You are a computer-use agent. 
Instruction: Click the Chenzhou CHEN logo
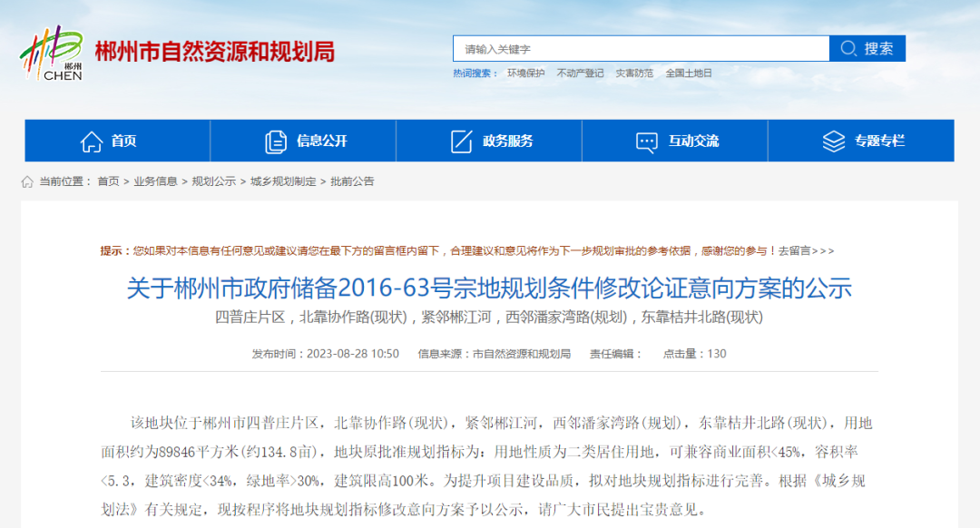[51, 54]
